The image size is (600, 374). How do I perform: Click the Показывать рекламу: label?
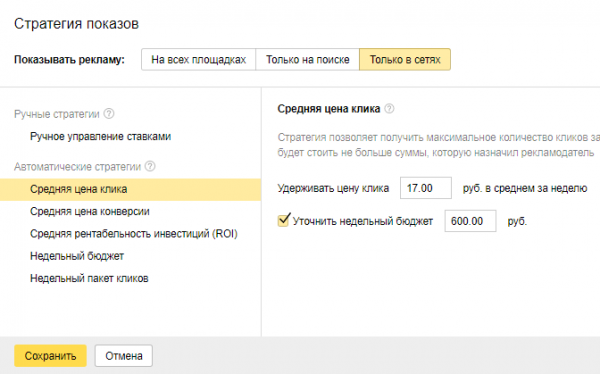70,60
